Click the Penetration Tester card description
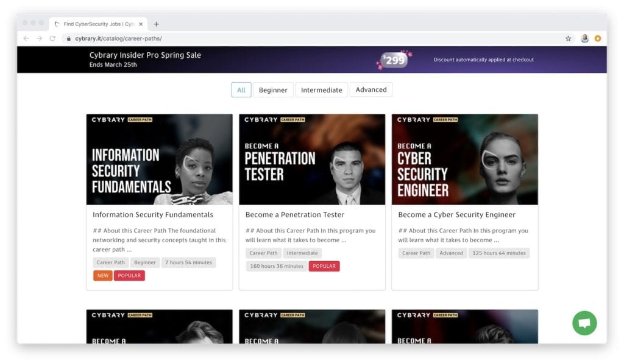The width and height of the screenshot is (624, 364). (310, 235)
